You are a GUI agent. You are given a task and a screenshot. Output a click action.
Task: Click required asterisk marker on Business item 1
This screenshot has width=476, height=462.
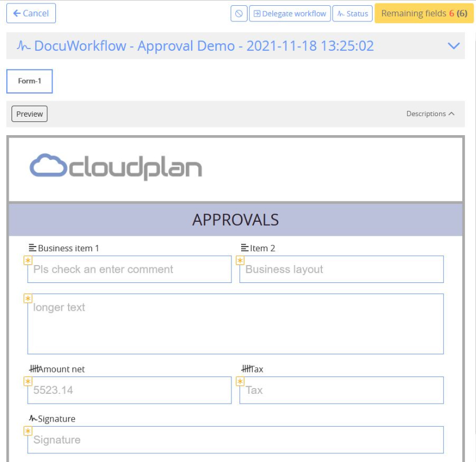(x=28, y=260)
